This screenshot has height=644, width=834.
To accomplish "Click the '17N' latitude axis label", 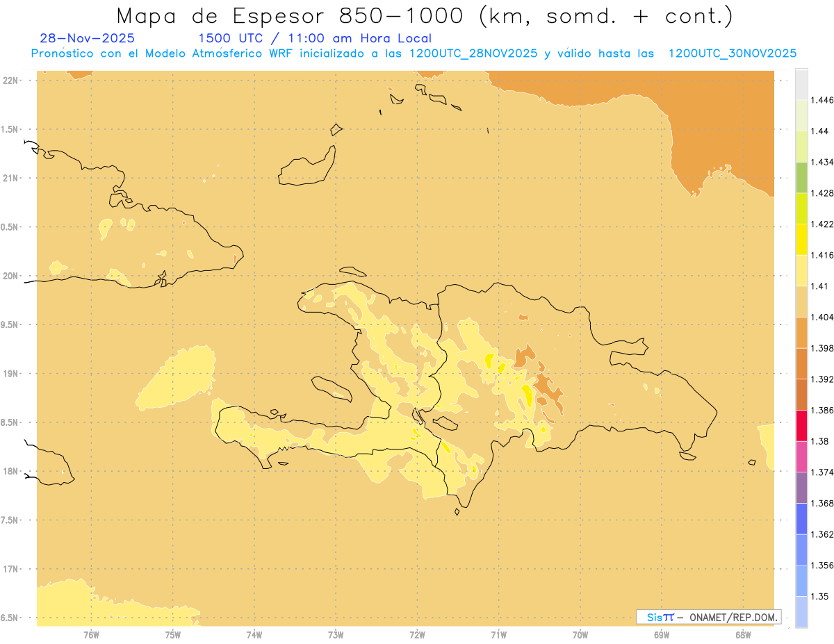I will pyautogui.click(x=10, y=569).
